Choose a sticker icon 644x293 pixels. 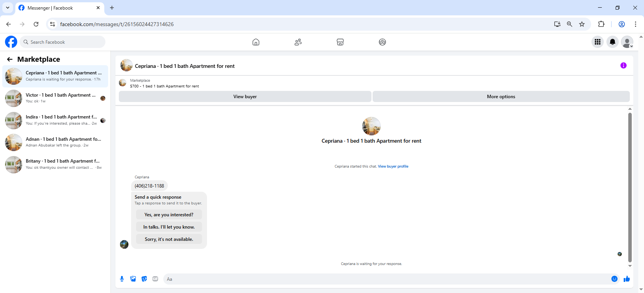(x=144, y=279)
